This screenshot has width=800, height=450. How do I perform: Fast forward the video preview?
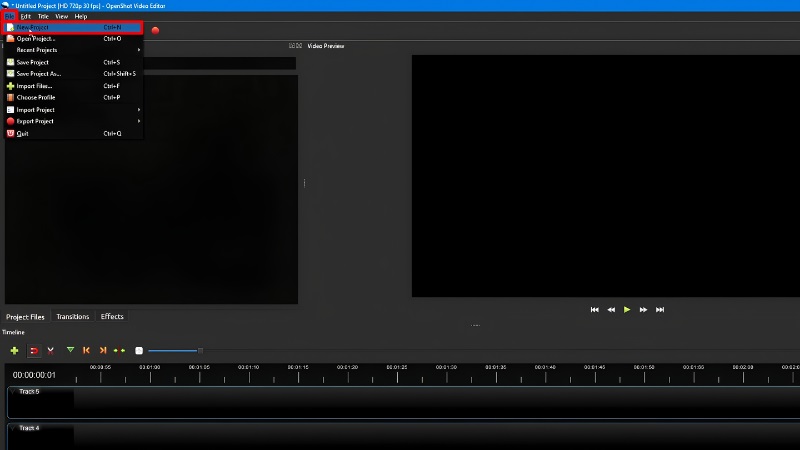[x=643, y=310]
